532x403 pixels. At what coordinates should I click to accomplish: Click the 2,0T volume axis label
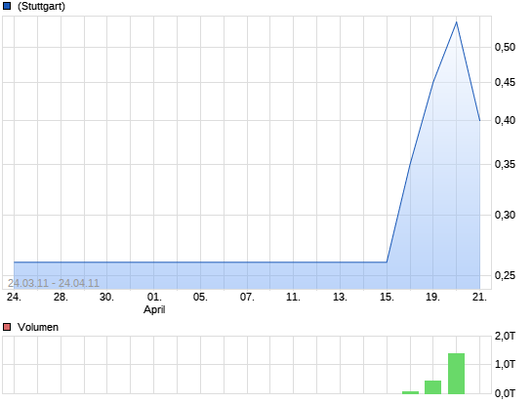[505, 336]
